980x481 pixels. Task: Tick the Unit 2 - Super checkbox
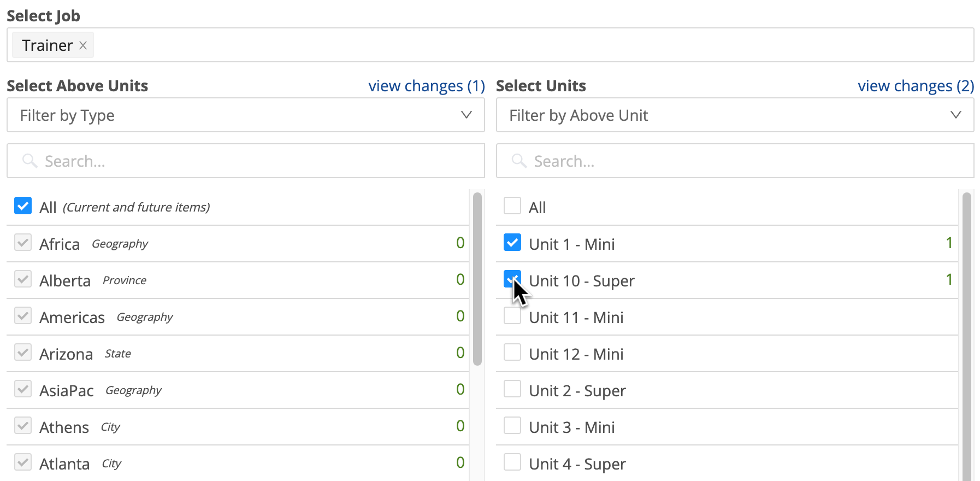pyautogui.click(x=512, y=389)
